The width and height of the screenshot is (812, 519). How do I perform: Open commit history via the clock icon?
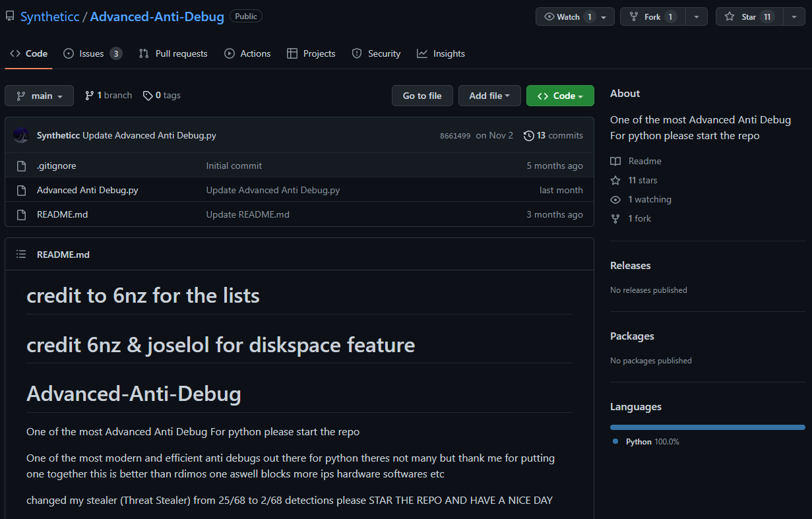[528, 135]
